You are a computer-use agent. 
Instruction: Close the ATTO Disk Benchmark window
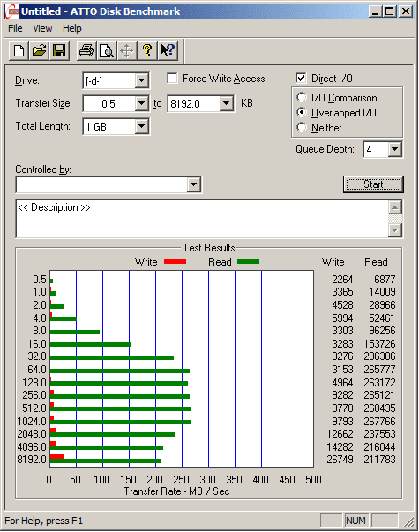pos(406,11)
